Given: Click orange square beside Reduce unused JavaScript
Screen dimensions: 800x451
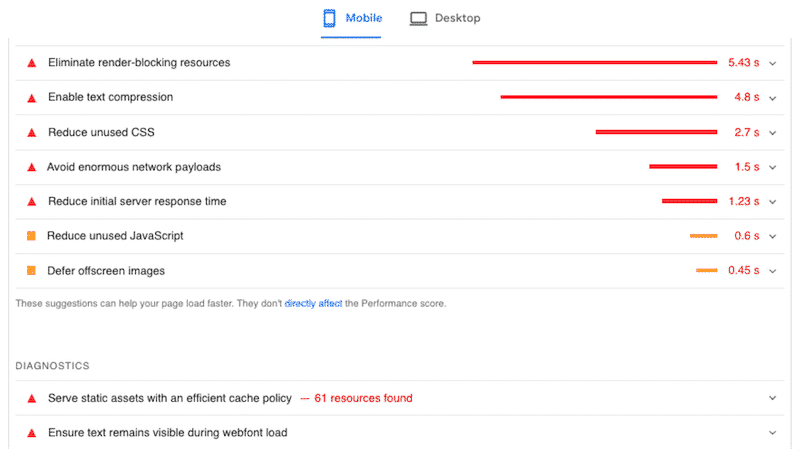Looking at the screenshot, I should (31, 236).
